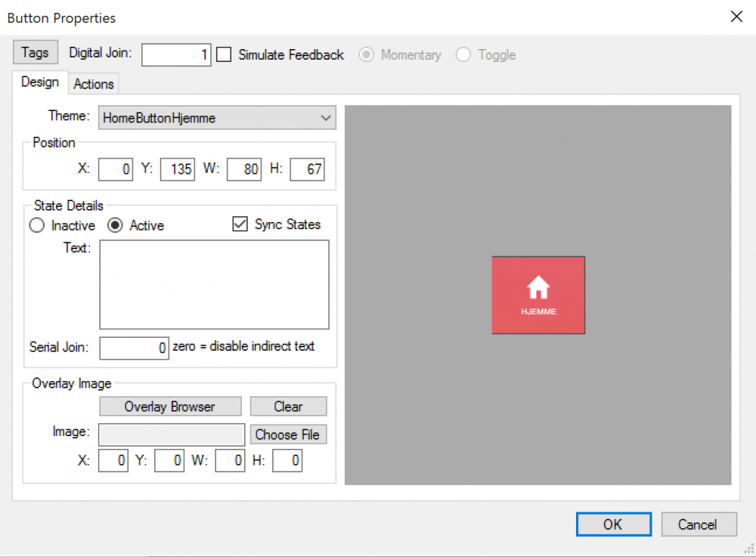
Task: Switch to the Actions tab
Action: pyautogui.click(x=94, y=84)
